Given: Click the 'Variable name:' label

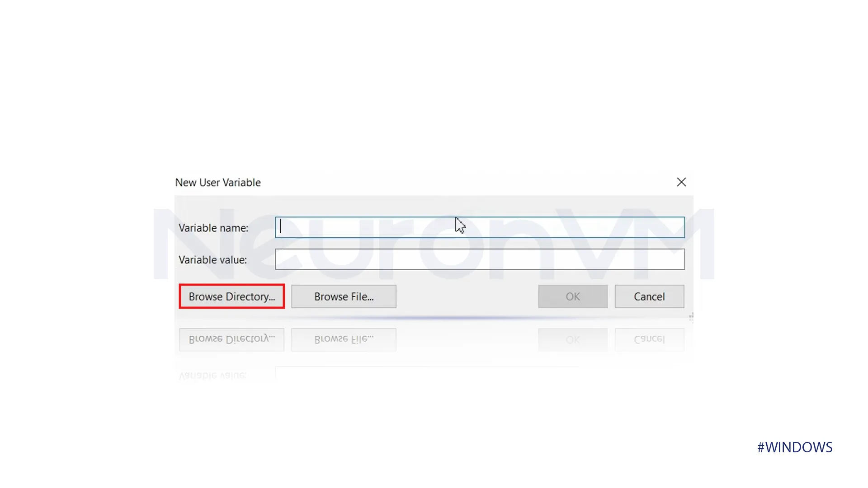Looking at the screenshot, I should pyautogui.click(x=213, y=228).
